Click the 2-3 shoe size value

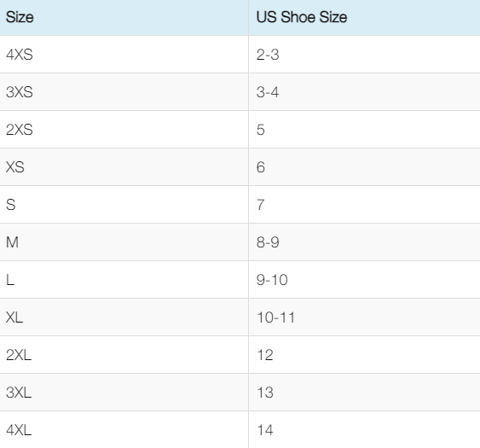point(268,55)
